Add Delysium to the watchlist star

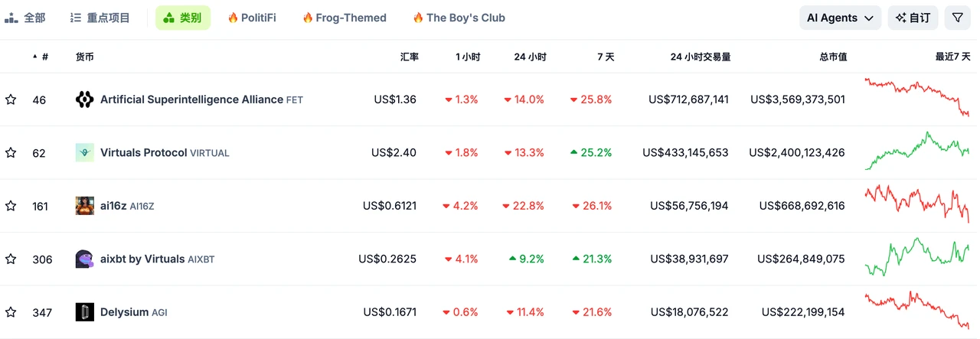[x=11, y=312]
